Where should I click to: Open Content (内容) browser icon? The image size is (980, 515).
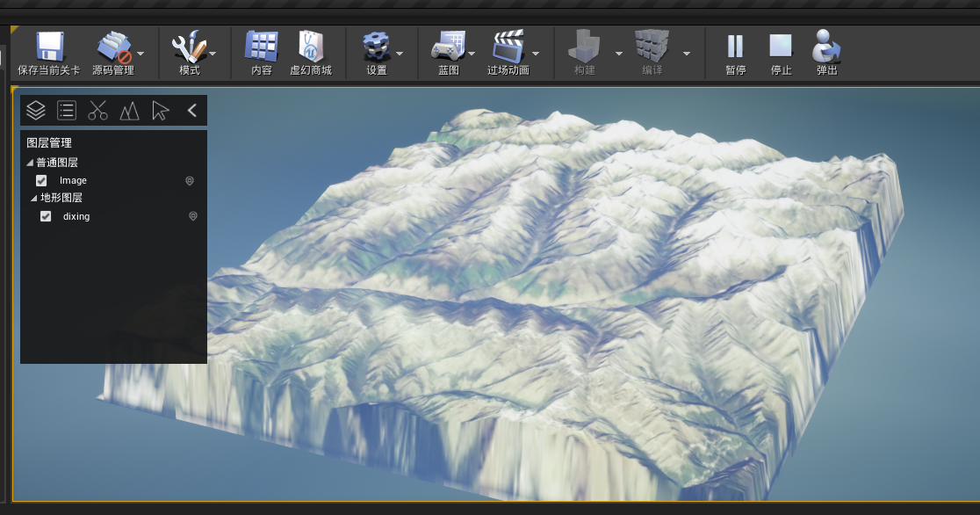tap(262, 47)
